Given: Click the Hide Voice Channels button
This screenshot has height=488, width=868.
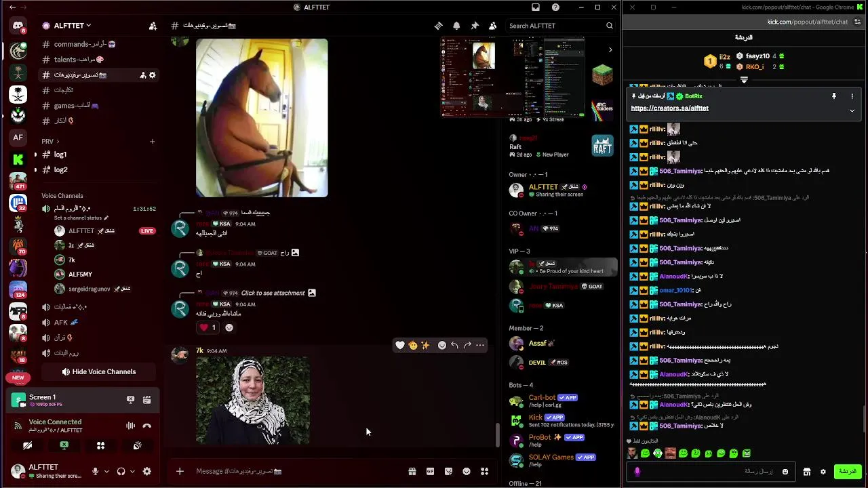Looking at the screenshot, I should pyautogui.click(x=99, y=371).
